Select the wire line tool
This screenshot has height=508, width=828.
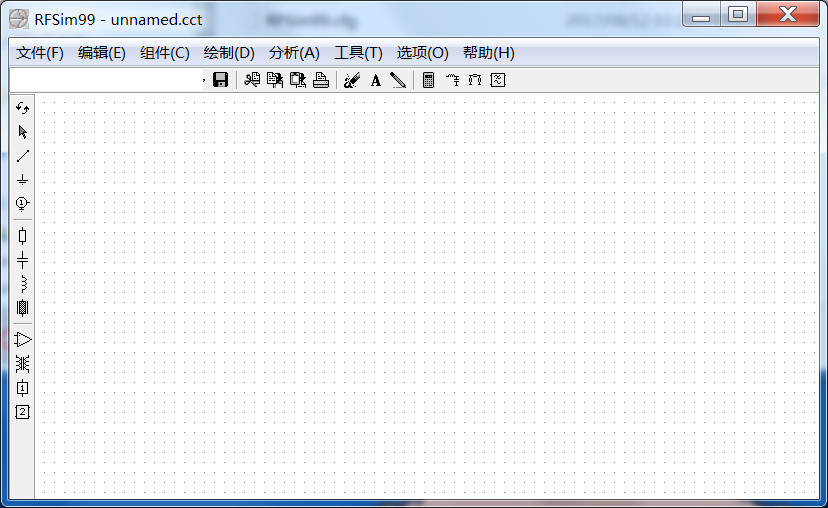coord(22,156)
